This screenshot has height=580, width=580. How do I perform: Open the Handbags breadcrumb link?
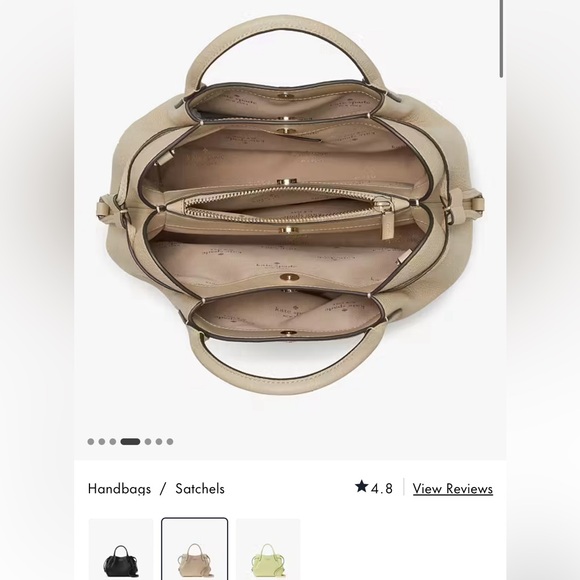point(119,489)
